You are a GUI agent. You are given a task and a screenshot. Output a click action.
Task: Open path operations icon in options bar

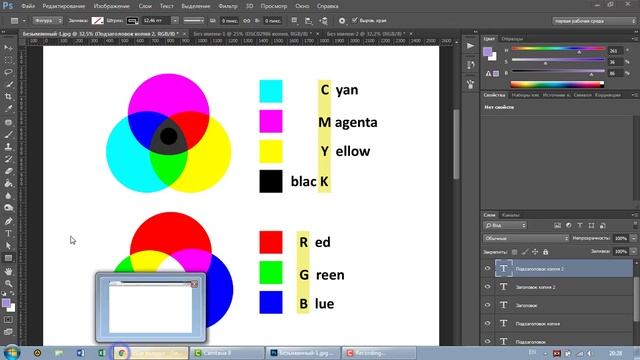294,20
